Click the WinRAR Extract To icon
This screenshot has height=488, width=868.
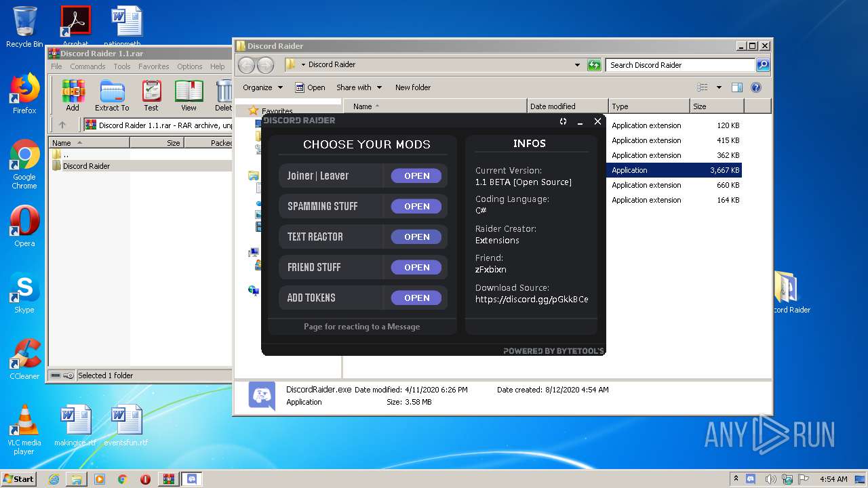(112, 96)
